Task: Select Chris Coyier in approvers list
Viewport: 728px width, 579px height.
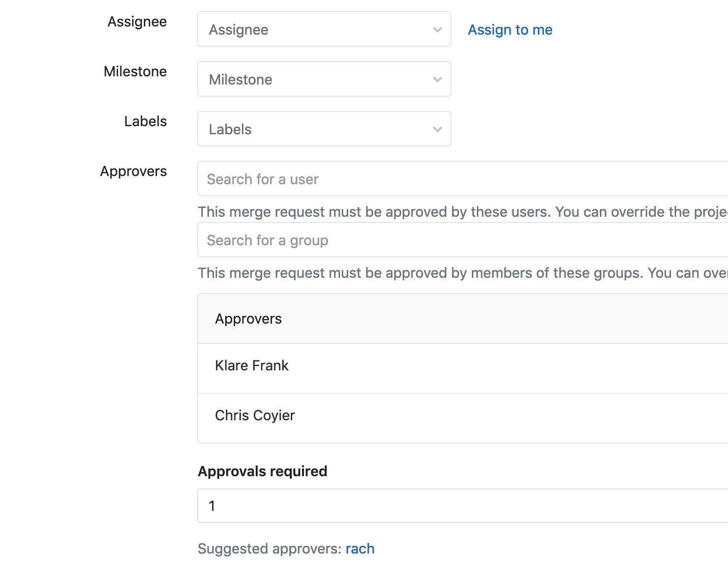Action: (255, 415)
